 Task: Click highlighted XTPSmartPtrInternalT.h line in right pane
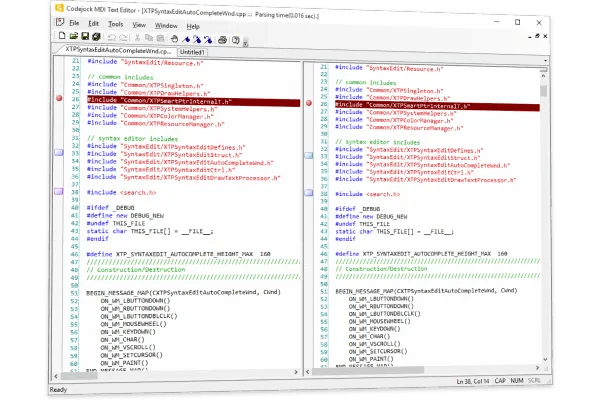437,106
